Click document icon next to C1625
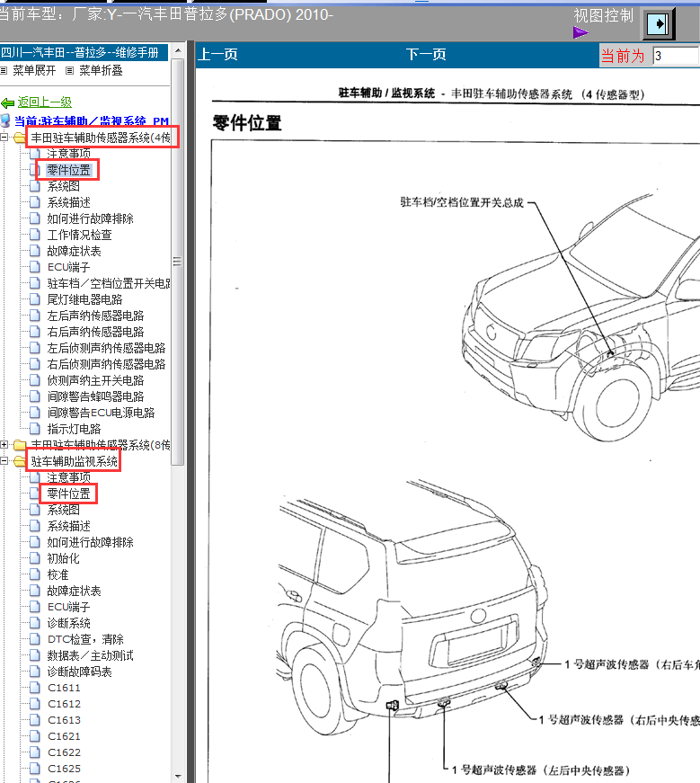This screenshot has height=783, width=700. tap(34, 769)
